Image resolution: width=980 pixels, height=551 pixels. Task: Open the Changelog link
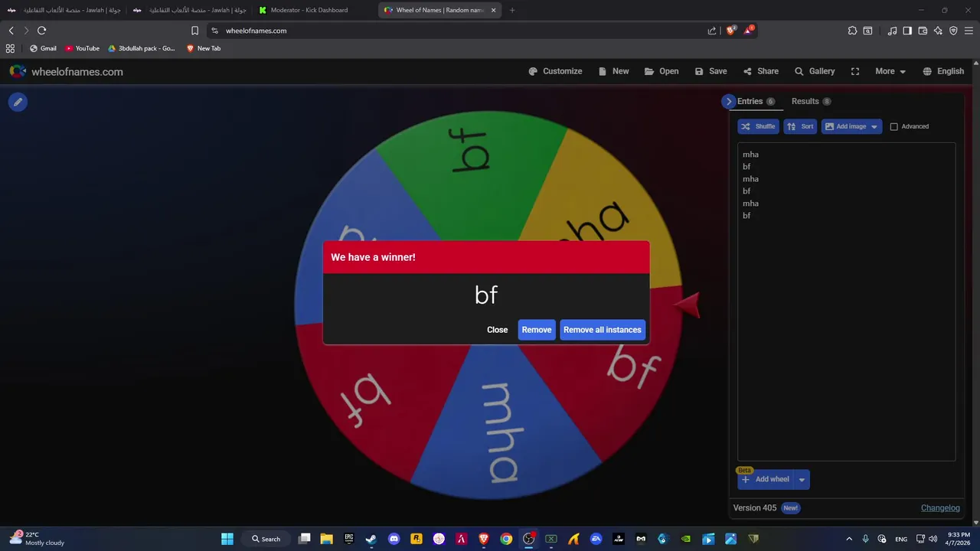[940, 508]
